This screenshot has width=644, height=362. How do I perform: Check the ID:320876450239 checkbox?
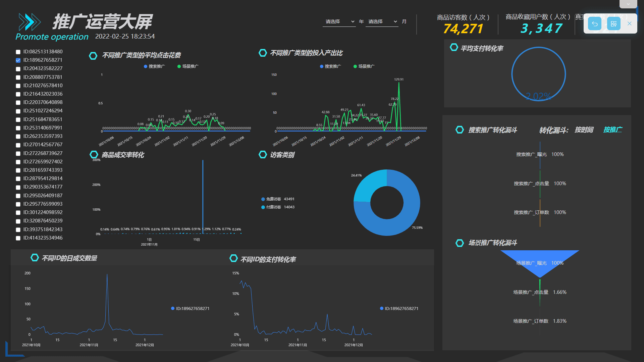[x=18, y=221]
